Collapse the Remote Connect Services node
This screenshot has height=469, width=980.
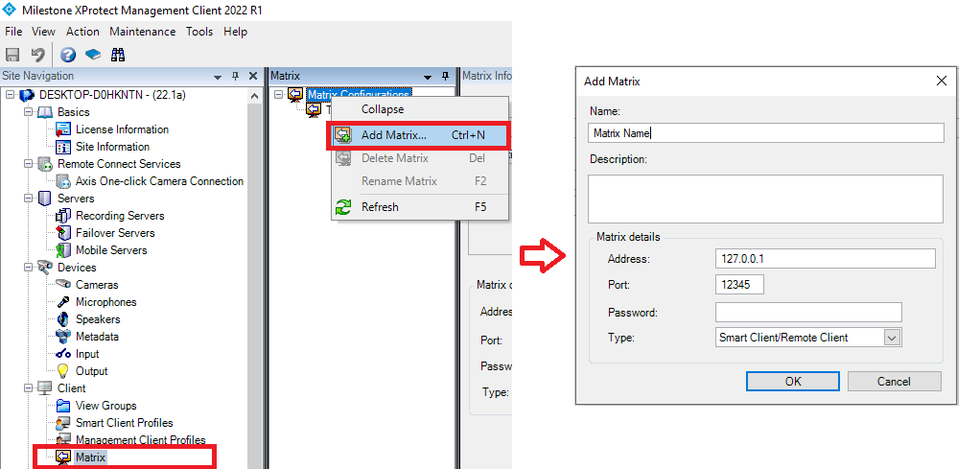tap(28, 164)
